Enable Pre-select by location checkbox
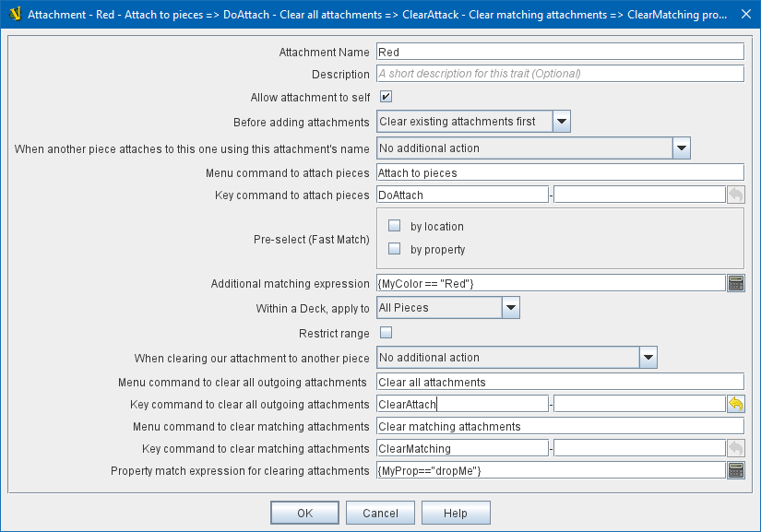This screenshot has width=761, height=532. point(395,226)
